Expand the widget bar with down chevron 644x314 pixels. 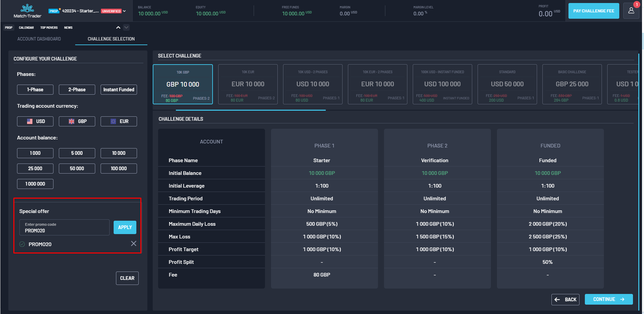coord(126,27)
